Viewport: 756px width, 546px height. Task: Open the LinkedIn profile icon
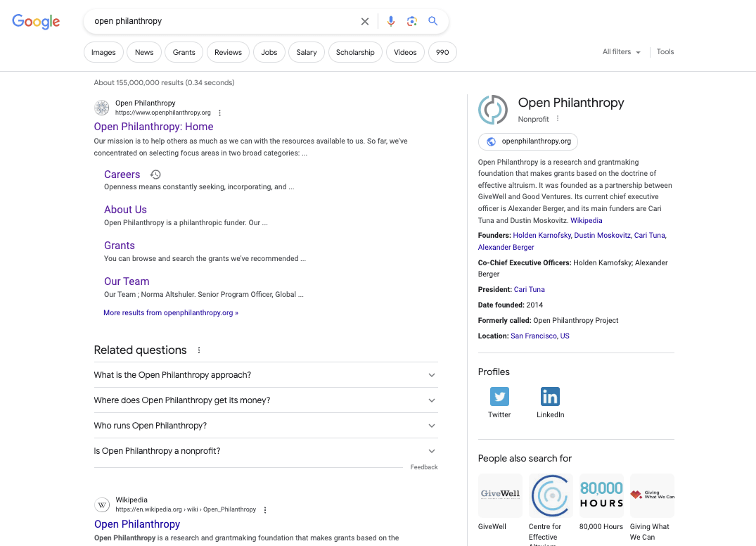pyautogui.click(x=550, y=396)
